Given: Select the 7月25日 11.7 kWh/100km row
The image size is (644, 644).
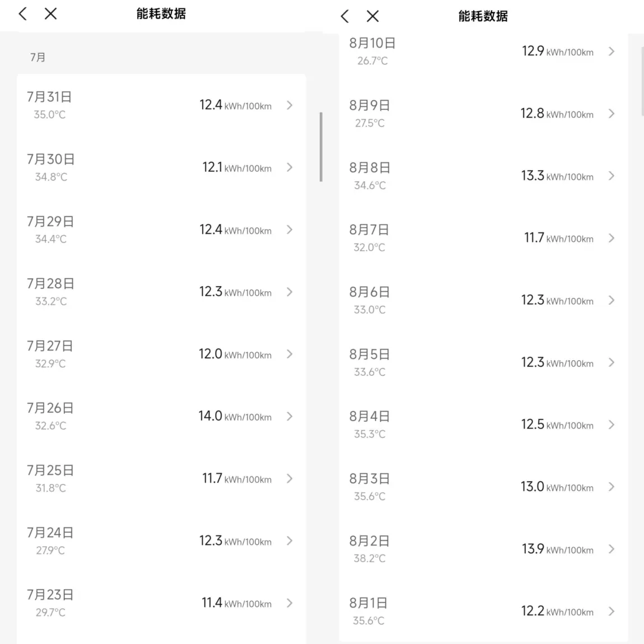Looking at the screenshot, I should pos(161,478).
